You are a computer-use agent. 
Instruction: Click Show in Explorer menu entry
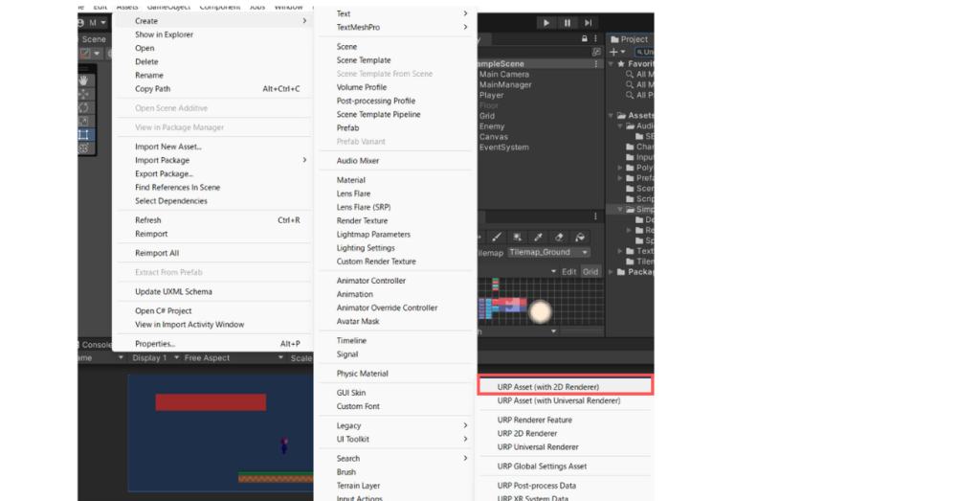(x=164, y=34)
